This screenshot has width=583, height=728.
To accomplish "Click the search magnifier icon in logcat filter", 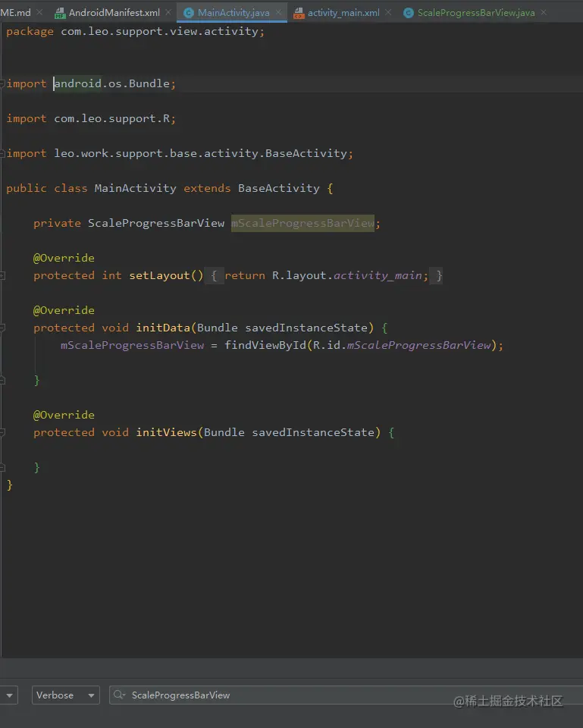I will (x=119, y=695).
